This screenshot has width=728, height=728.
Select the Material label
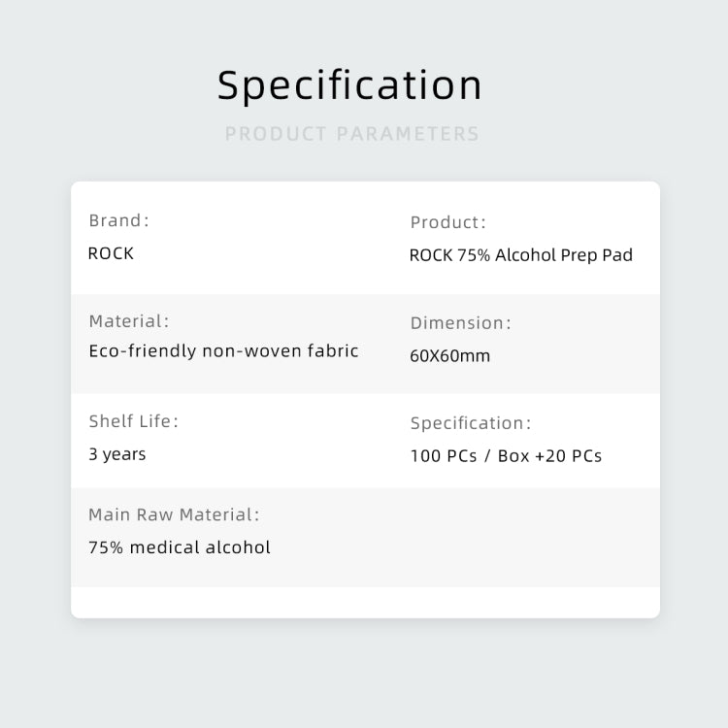129,321
